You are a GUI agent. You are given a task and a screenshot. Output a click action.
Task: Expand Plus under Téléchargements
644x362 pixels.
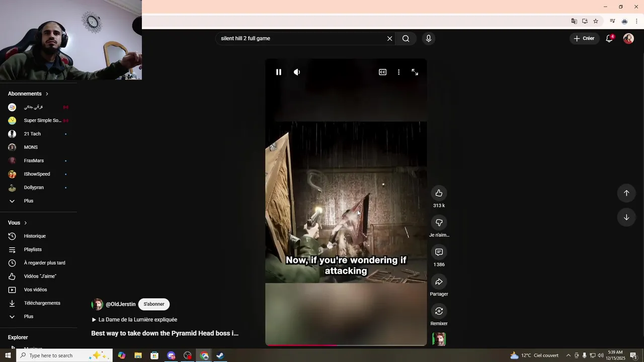(x=38, y=317)
